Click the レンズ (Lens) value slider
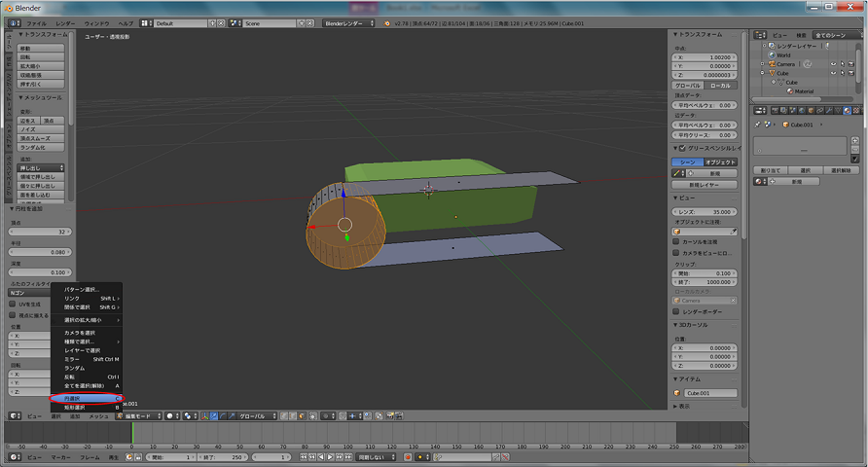 [704, 210]
